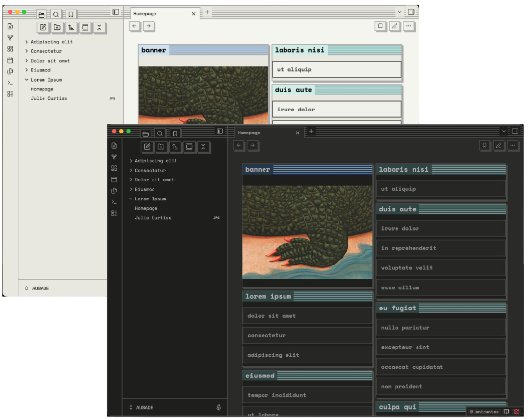Switch to edit mode in the dark window
Image resolution: width=528 pixels, height=420 pixels.
(x=499, y=146)
